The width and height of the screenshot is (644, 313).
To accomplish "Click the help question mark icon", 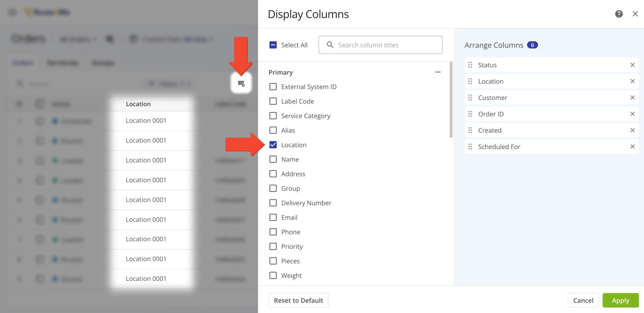I will pyautogui.click(x=619, y=14).
